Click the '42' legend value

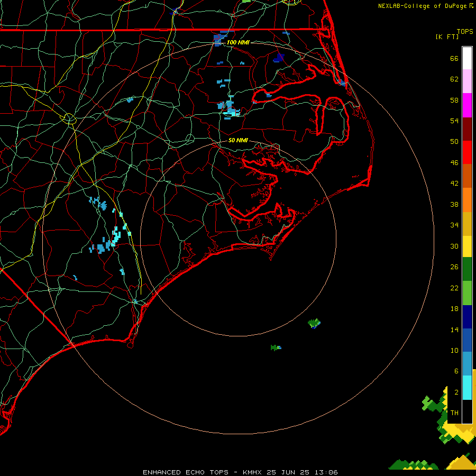pos(454,183)
